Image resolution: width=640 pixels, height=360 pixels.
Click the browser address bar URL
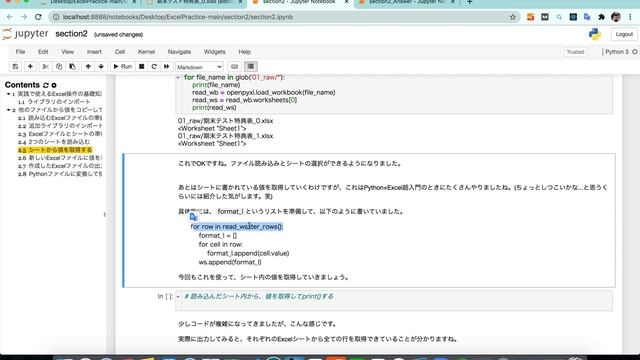(x=178, y=17)
